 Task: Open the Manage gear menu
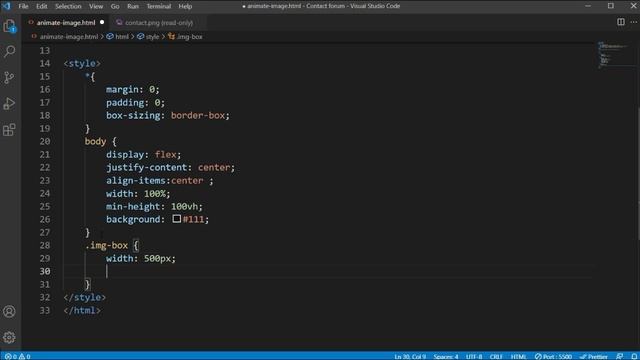(x=9, y=337)
